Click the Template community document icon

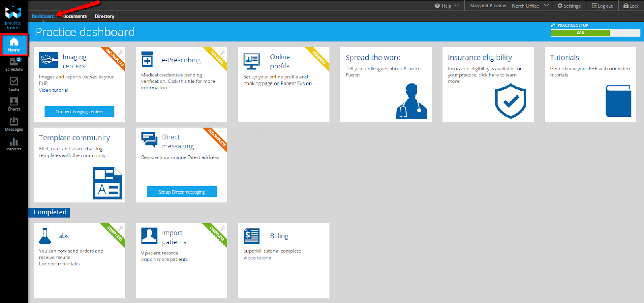[x=107, y=183]
